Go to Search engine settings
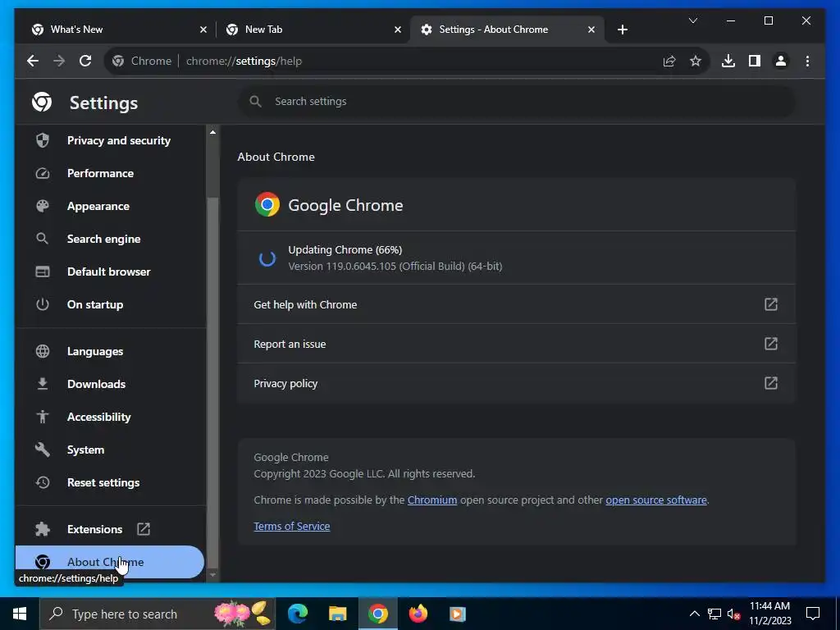 111,239
